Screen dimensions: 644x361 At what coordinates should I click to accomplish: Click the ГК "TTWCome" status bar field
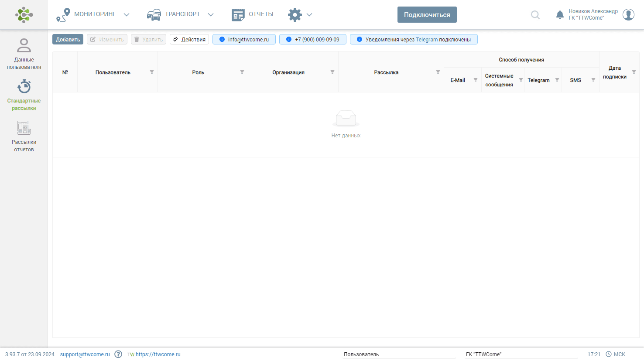click(x=521, y=354)
